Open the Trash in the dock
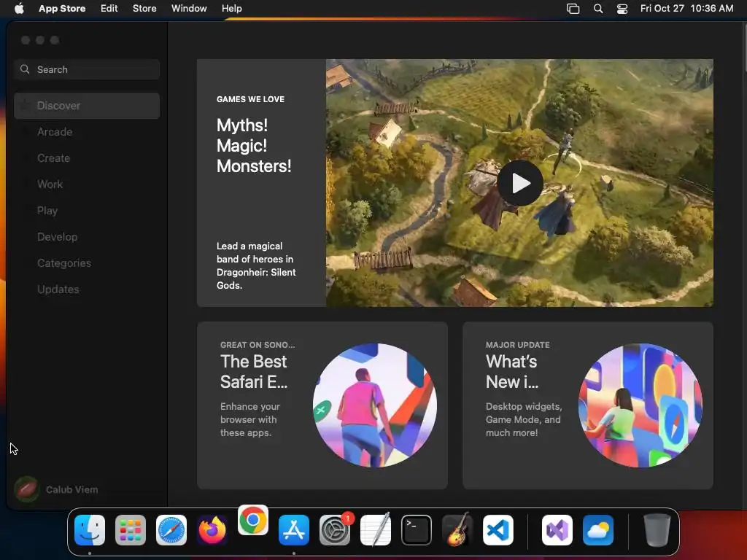Image resolution: width=747 pixels, height=560 pixels. coord(657,529)
